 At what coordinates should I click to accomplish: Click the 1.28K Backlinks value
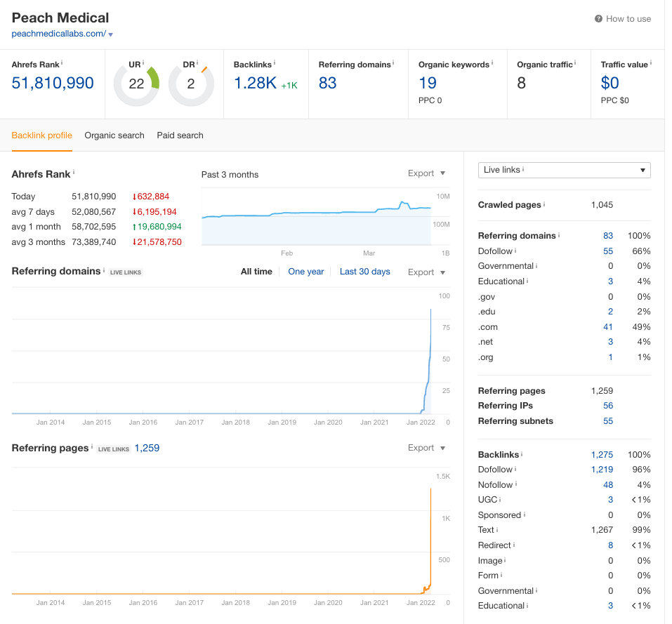256,83
